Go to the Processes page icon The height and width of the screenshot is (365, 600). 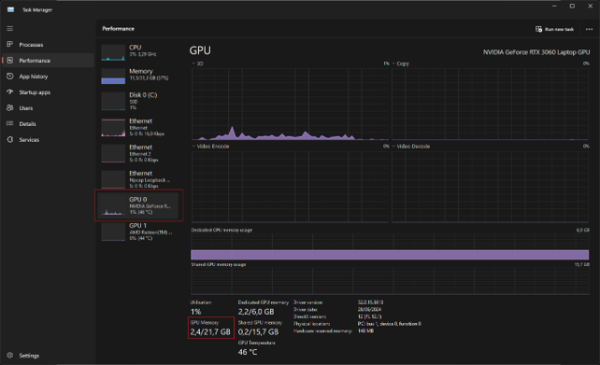tap(10, 44)
